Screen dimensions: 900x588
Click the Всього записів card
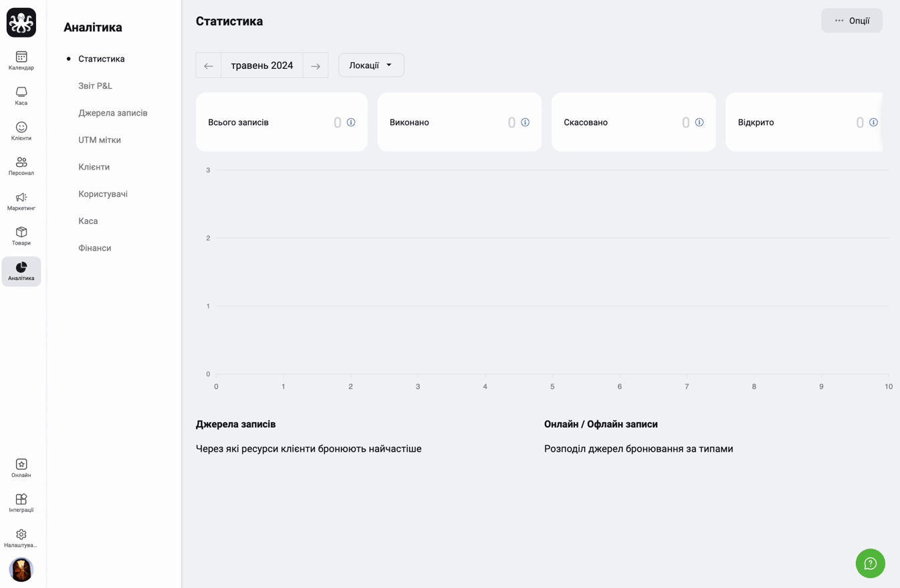(282, 122)
